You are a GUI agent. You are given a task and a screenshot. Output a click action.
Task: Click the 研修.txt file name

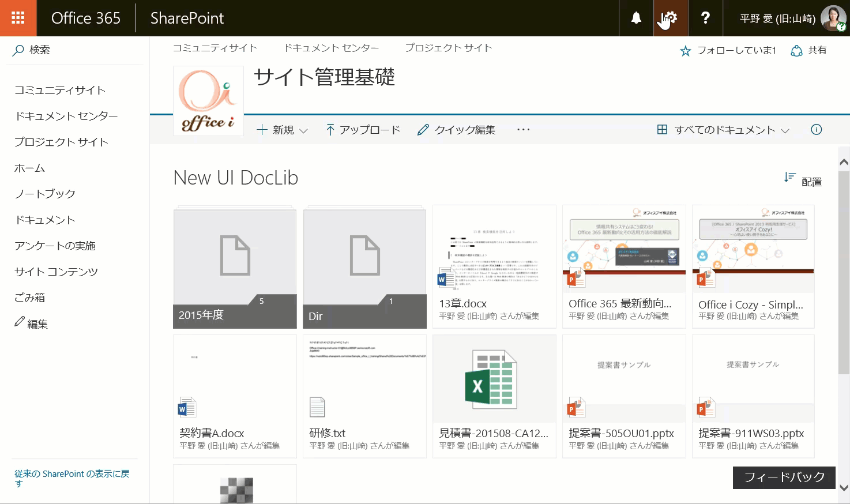[x=327, y=433]
